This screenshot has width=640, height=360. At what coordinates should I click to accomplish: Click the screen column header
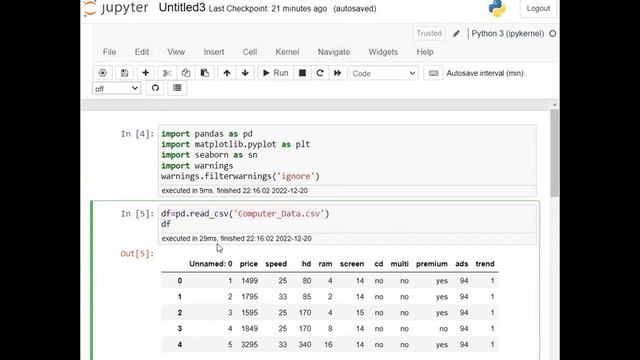(352, 264)
